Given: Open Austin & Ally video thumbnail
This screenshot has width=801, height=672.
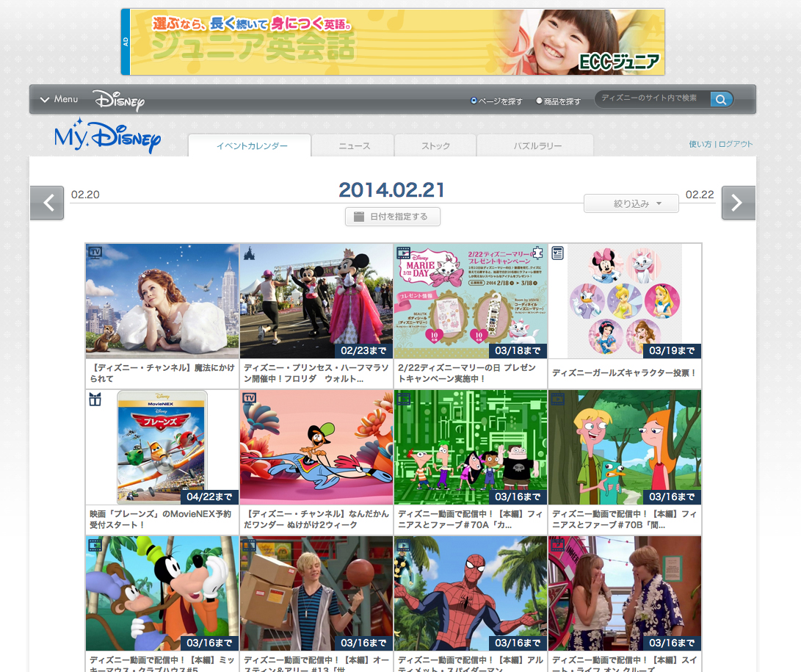Looking at the screenshot, I should click(316, 593).
